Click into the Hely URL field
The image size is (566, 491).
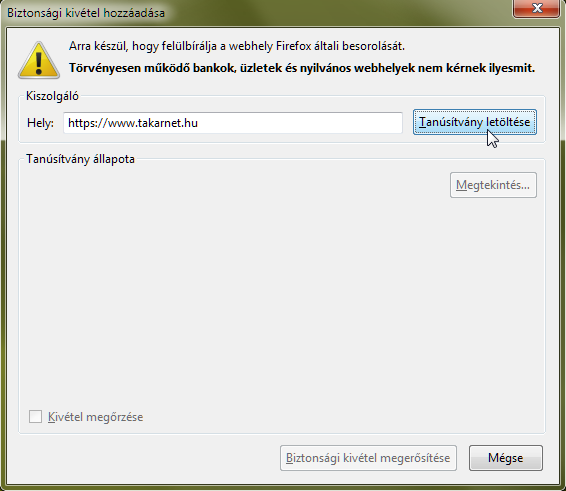tap(233, 123)
